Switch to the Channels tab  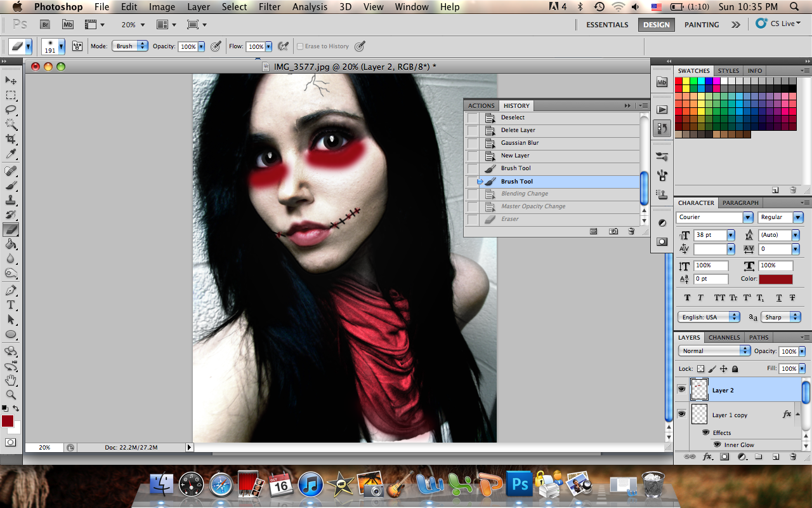pyautogui.click(x=724, y=337)
